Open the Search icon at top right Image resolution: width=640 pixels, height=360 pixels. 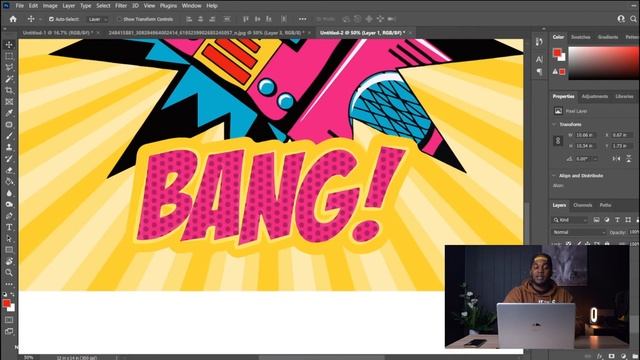633,19
